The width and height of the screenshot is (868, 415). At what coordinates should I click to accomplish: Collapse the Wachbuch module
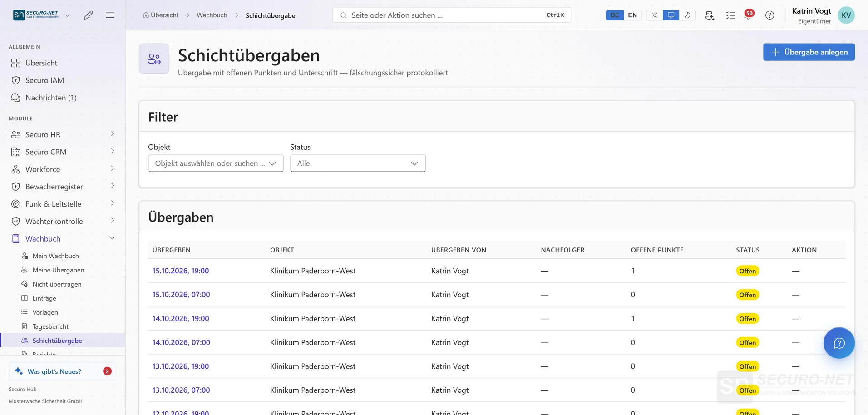click(63, 238)
